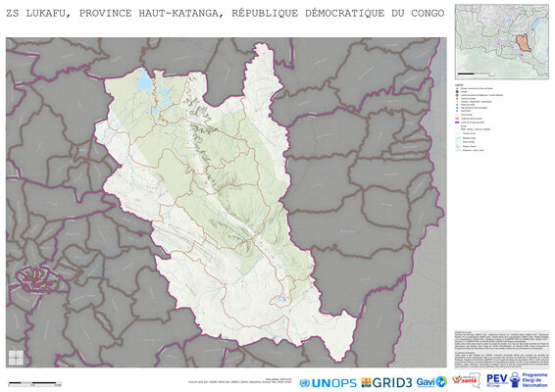Image resolution: width=555 pixels, height=392 pixels.
Task: Click the GRID3 logo
Action: pos(386,382)
